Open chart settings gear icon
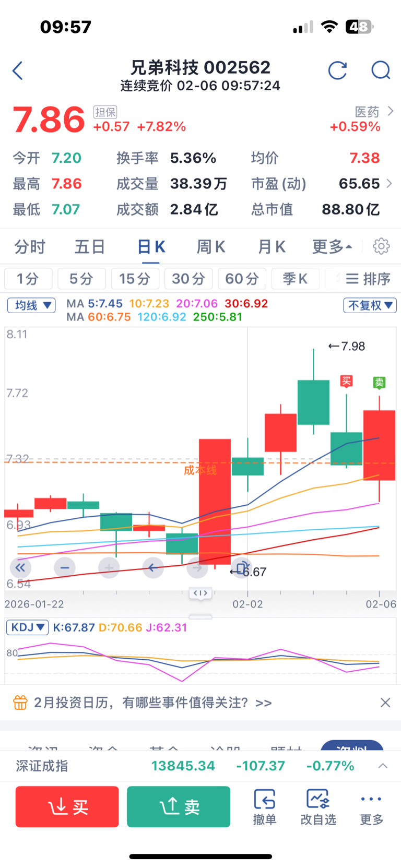Viewport: 401px width, 868px height. [381, 246]
